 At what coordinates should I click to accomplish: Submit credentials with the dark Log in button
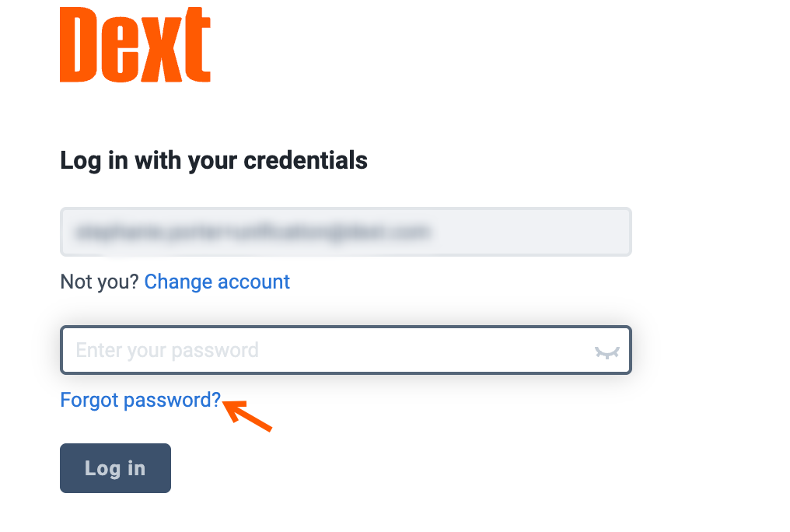click(x=115, y=468)
